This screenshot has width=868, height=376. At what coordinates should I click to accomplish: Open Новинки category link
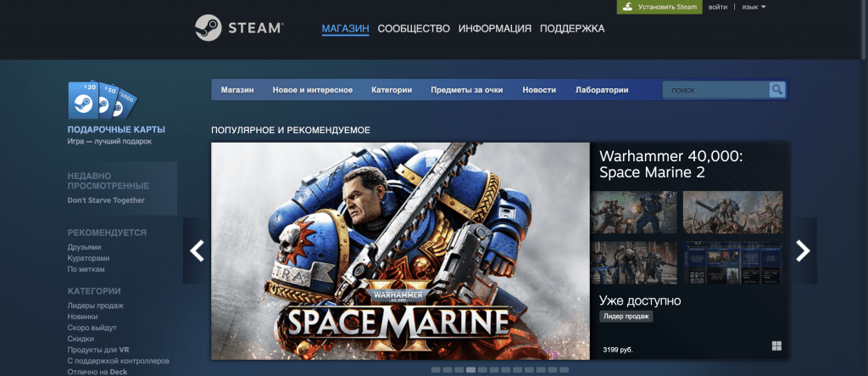pos(82,316)
